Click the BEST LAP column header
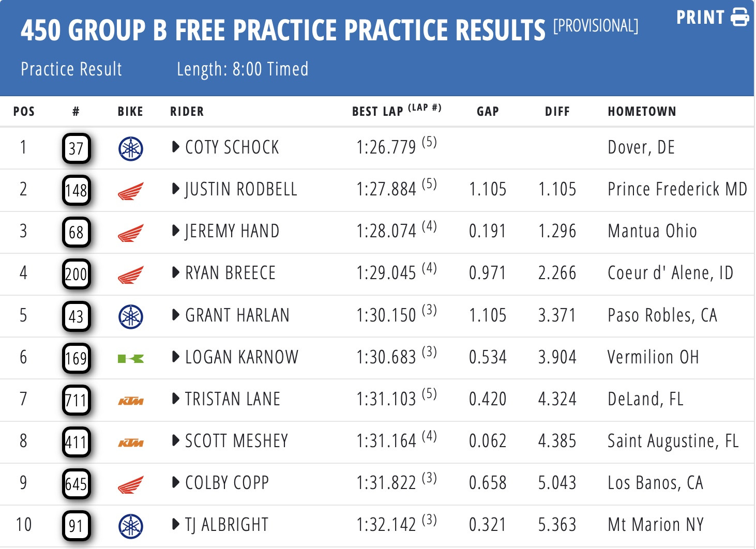Viewport: 756px width, 549px height. point(377,111)
